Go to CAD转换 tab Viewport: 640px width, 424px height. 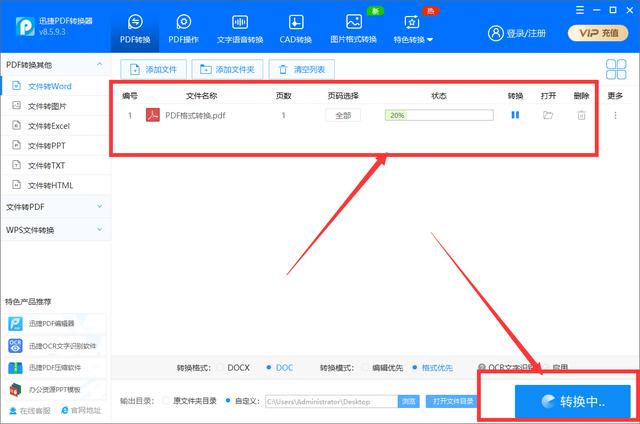click(x=296, y=29)
